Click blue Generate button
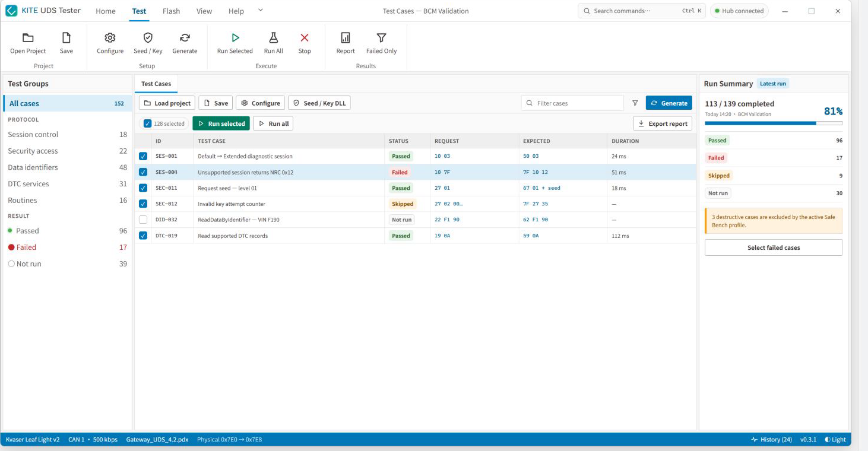The image size is (868, 451). 669,103
